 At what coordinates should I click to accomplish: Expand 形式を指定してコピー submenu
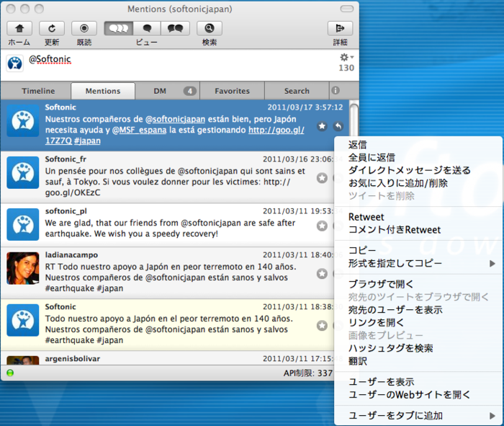pos(418,264)
